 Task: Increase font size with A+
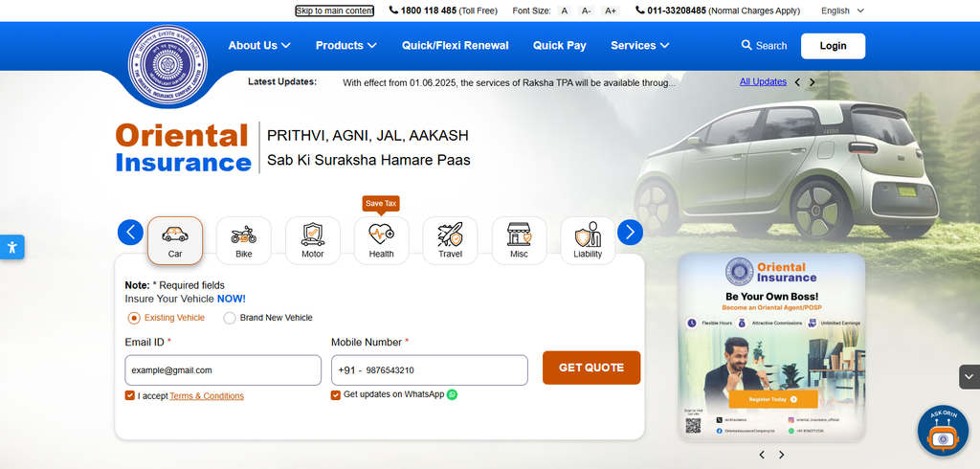[611, 11]
